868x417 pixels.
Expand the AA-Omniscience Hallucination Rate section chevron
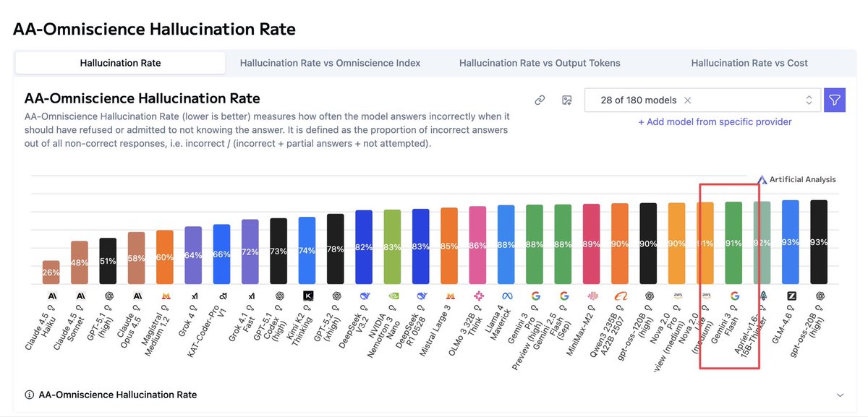click(840, 395)
